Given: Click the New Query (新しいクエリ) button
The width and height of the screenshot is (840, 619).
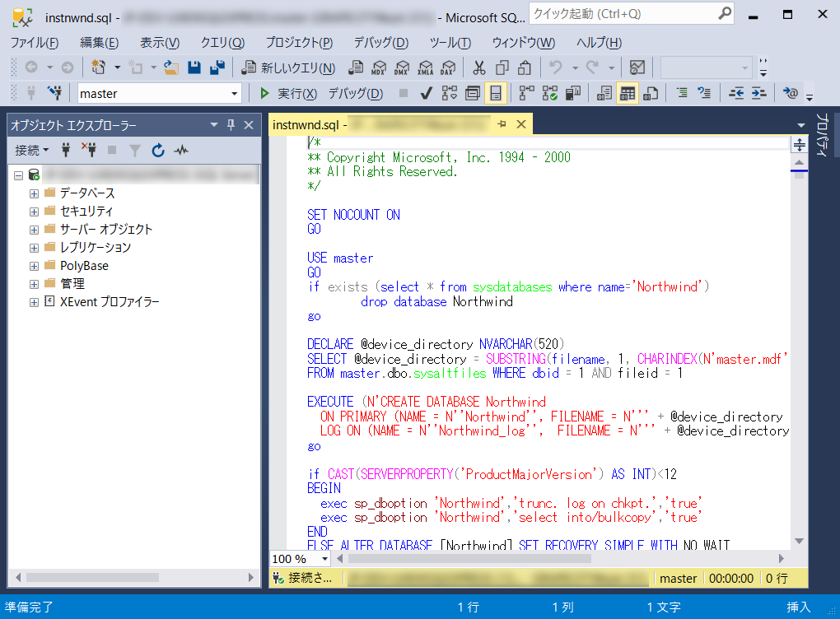Looking at the screenshot, I should [x=288, y=68].
